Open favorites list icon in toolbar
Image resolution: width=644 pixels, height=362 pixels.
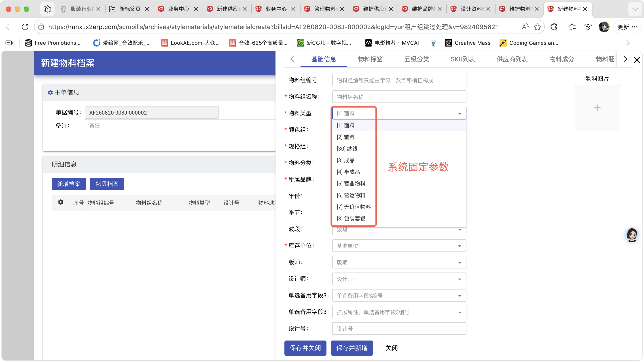[x=572, y=27]
